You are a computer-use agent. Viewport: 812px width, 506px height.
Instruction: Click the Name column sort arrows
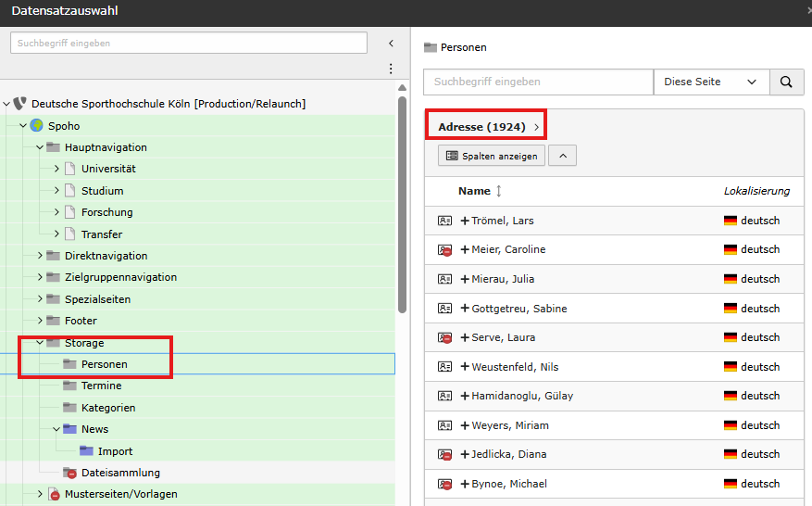pyautogui.click(x=499, y=191)
